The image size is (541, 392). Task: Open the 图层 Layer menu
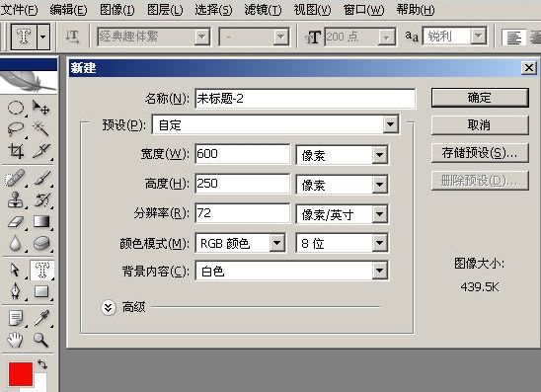click(x=165, y=9)
